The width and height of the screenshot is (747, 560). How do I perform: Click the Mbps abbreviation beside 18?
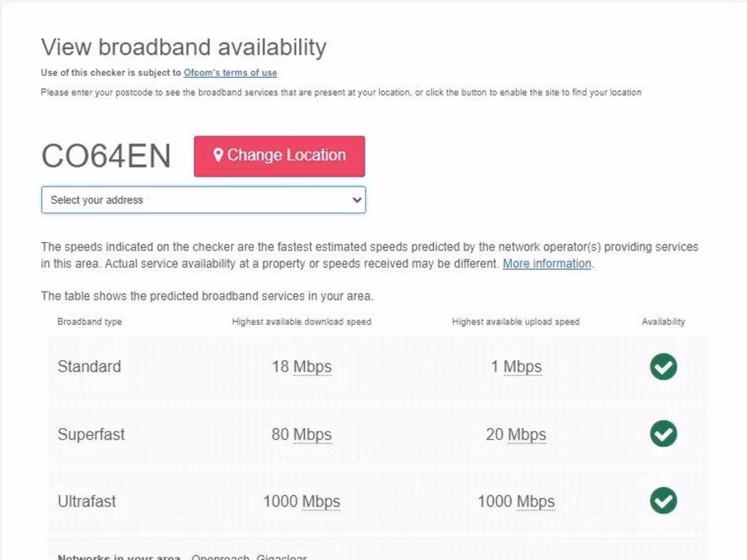[x=312, y=367]
